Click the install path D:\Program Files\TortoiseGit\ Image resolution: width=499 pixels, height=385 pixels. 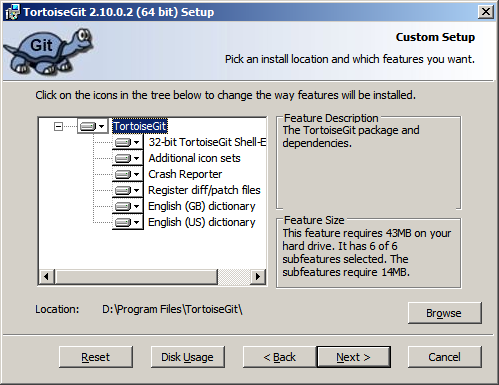click(172, 309)
